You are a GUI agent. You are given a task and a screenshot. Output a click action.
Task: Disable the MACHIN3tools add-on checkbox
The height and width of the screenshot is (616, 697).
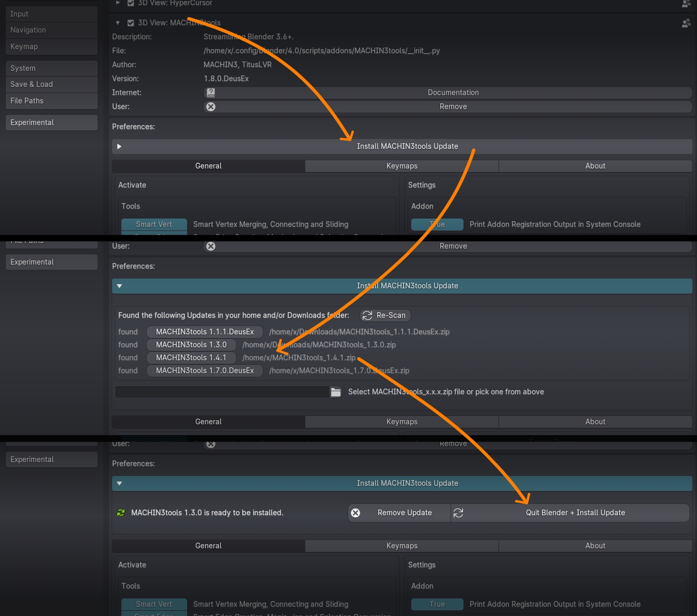pyautogui.click(x=131, y=23)
